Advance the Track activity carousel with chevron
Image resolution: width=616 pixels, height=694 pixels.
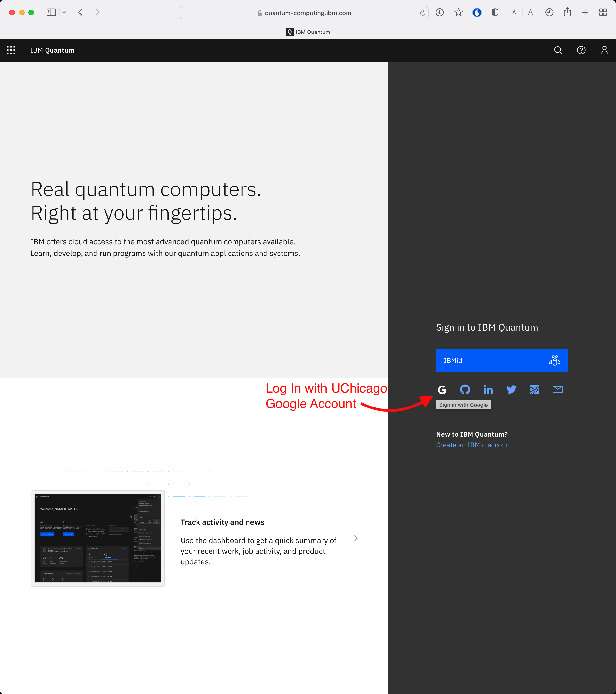(x=355, y=538)
